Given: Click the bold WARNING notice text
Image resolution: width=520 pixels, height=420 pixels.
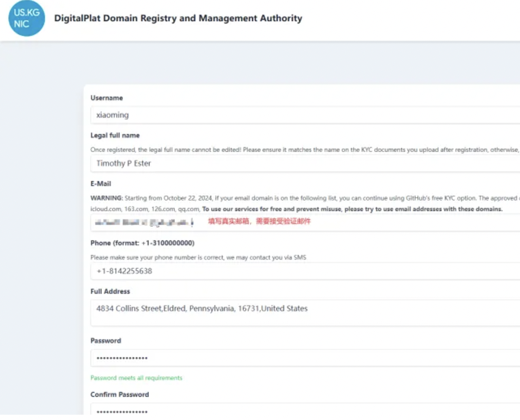Looking at the screenshot, I should pos(107,198).
